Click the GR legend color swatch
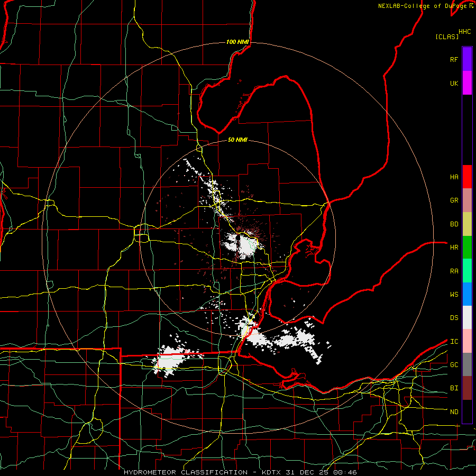The image size is (476, 476). point(467,200)
